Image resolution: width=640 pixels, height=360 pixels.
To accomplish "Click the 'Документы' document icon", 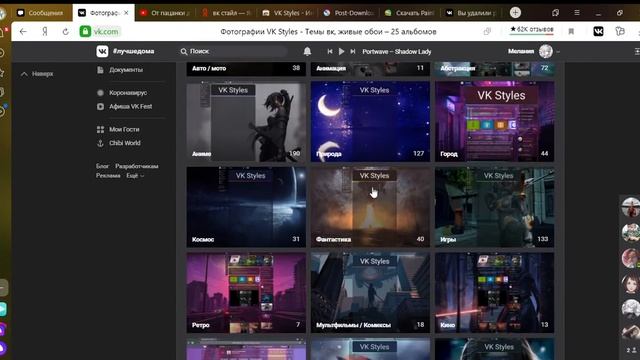I will tap(100, 70).
